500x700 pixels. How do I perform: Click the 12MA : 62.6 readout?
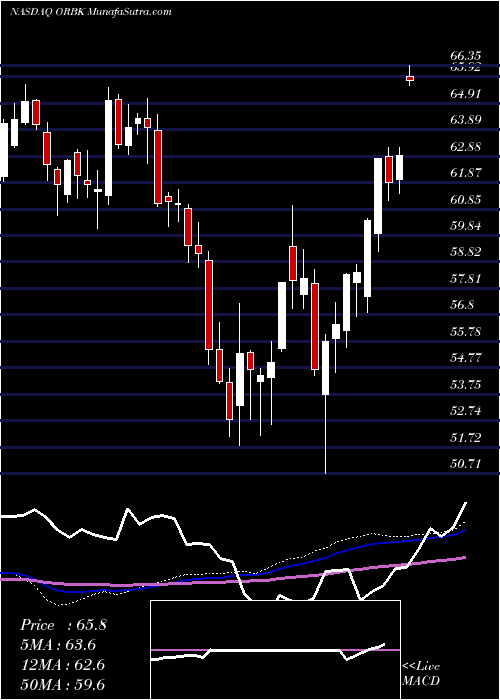(x=62, y=665)
